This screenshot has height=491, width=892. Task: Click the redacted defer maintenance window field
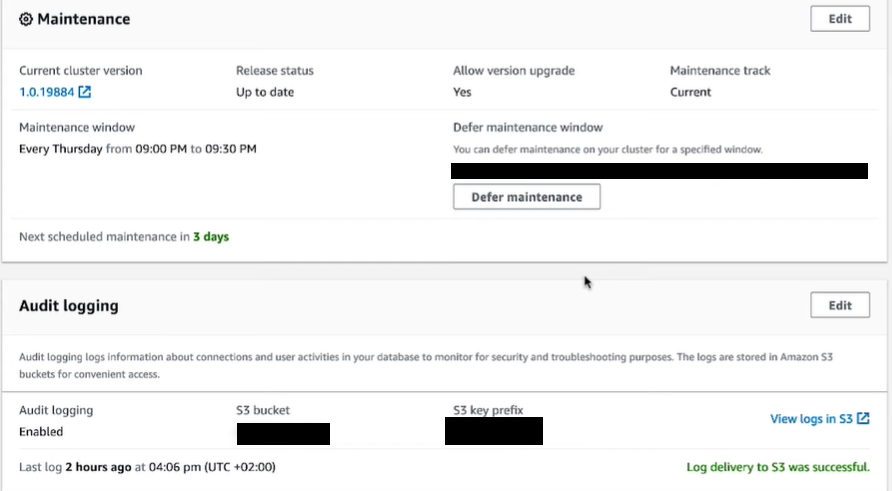click(x=659, y=170)
